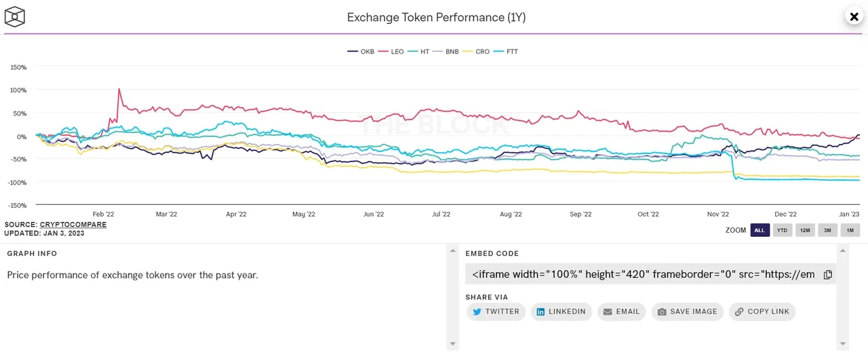
Task: Choose the 1M zoom range
Action: [x=850, y=230]
